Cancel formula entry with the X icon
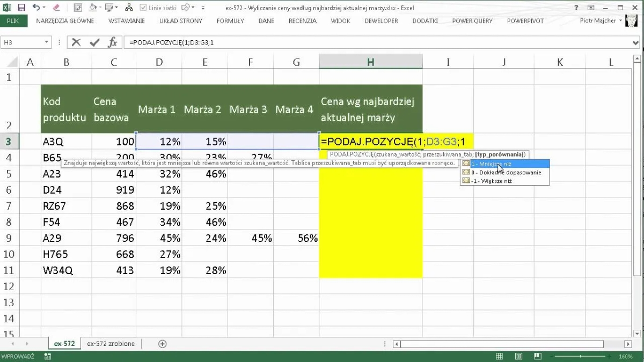The image size is (644, 362). [76, 42]
